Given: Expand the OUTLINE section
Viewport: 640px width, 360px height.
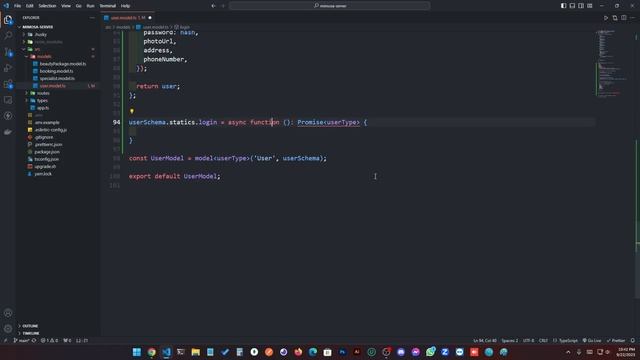Looking at the screenshot, I should tap(30, 326).
